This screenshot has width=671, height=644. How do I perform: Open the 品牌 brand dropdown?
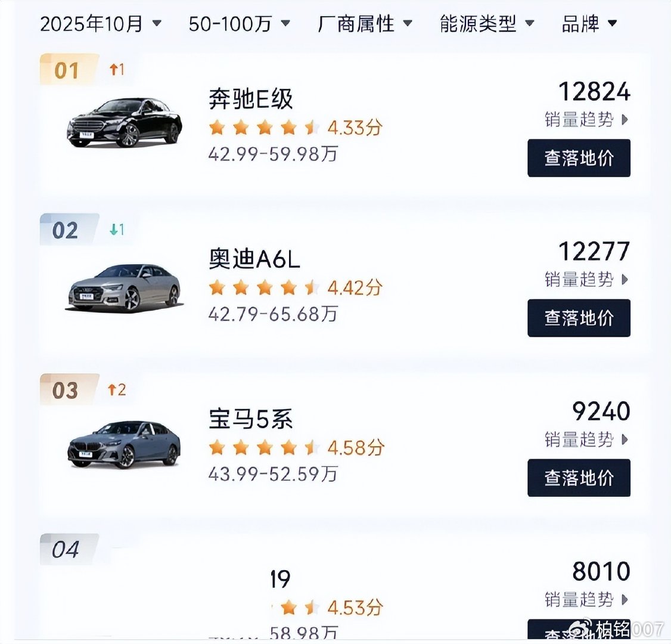pyautogui.click(x=589, y=24)
